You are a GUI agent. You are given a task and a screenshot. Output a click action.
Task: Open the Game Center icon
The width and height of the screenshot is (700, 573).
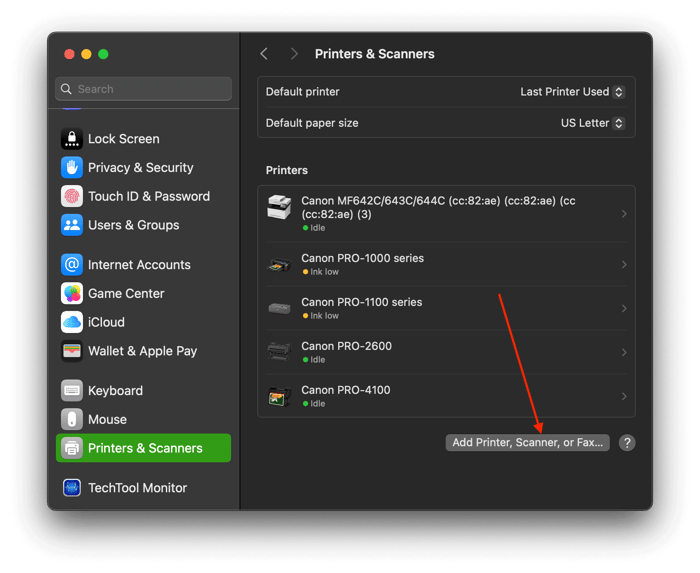[72, 294]
